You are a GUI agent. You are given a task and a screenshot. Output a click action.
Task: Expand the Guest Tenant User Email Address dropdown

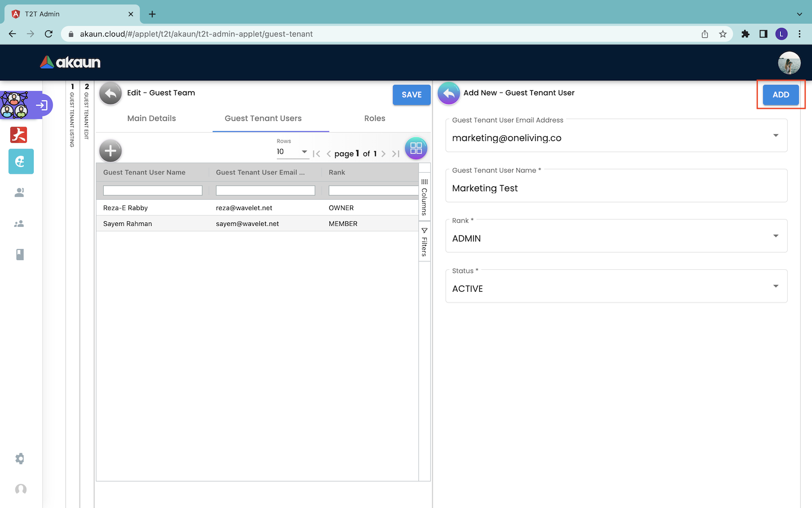[775, 135]
